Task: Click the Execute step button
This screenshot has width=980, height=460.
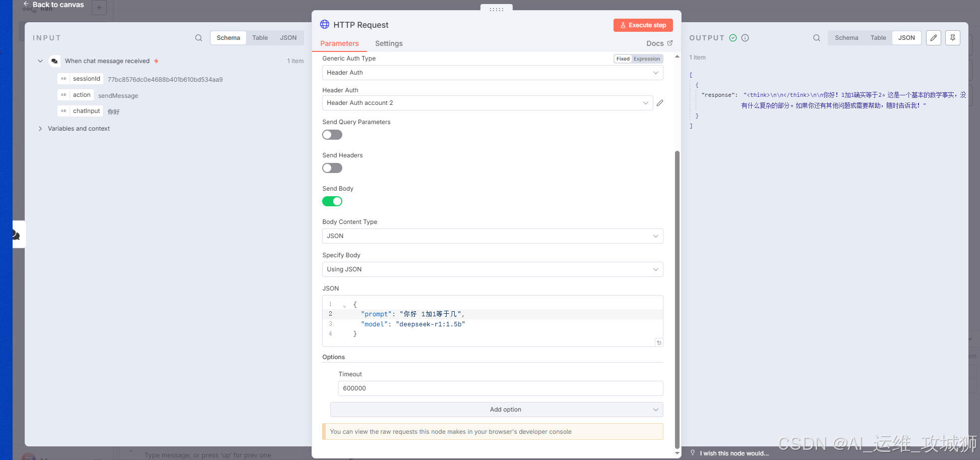Action: 643,25
